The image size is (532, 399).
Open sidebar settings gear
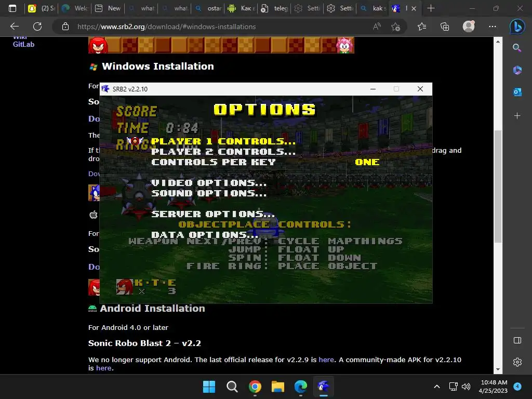pos(517,362)
